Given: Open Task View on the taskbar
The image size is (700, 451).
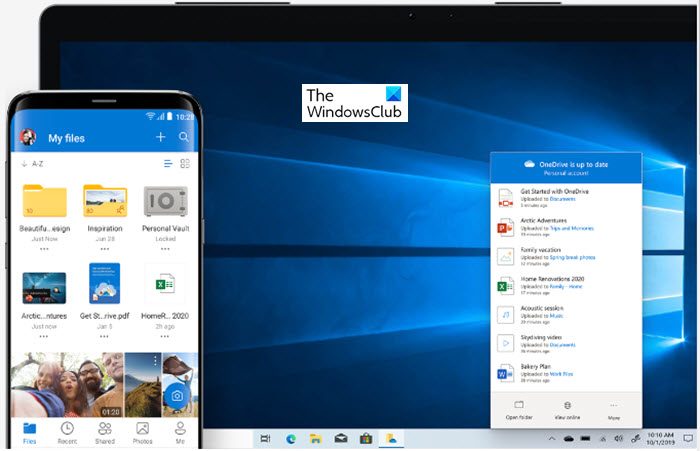Looking at the screenshot, I should coord(265,439).
